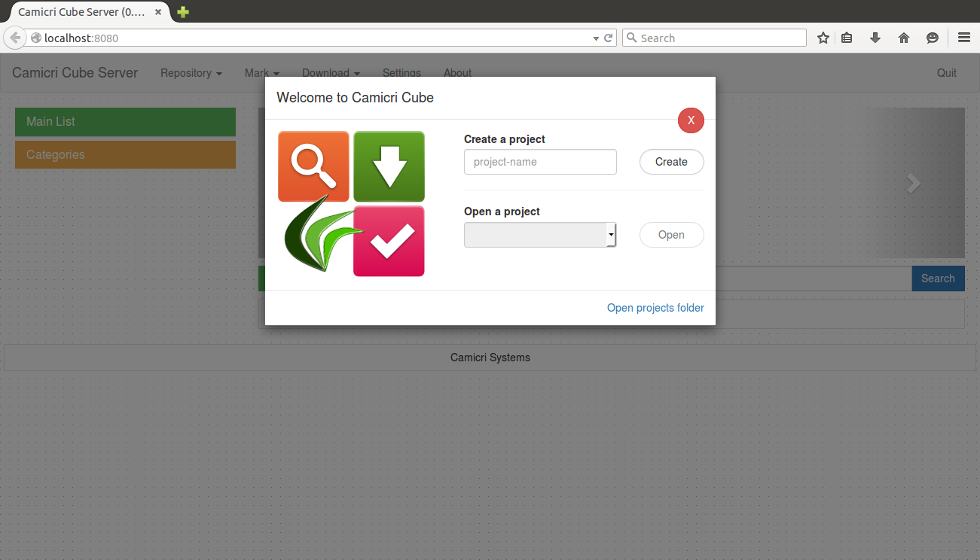
Task: Click the orange magnifier search tile
Action: (x=313, y=166)
